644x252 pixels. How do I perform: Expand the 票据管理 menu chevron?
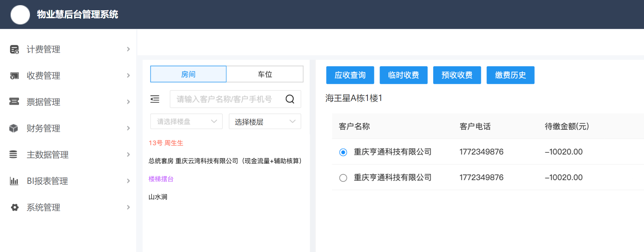pos(128,102)
